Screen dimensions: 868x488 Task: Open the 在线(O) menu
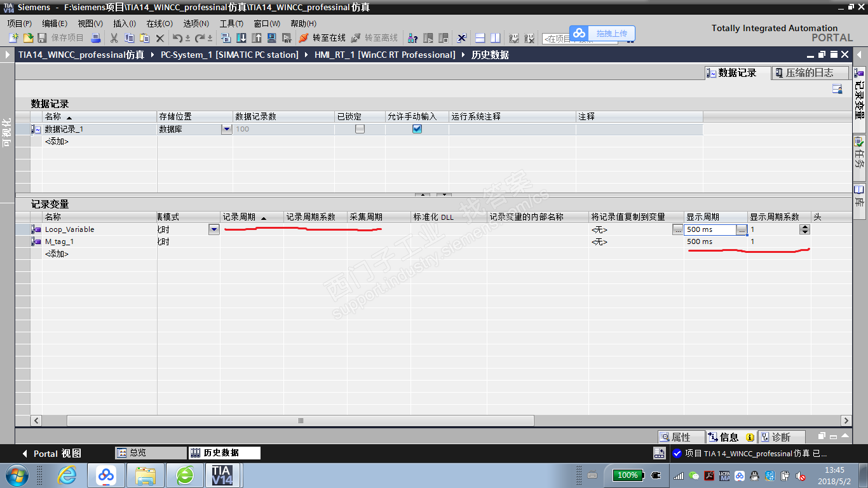(159, 24)
